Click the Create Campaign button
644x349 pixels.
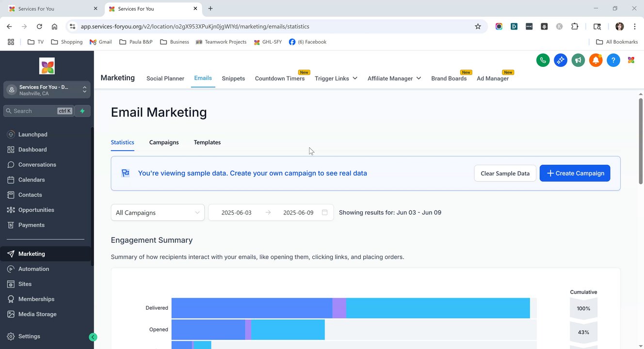click(575, 174)
